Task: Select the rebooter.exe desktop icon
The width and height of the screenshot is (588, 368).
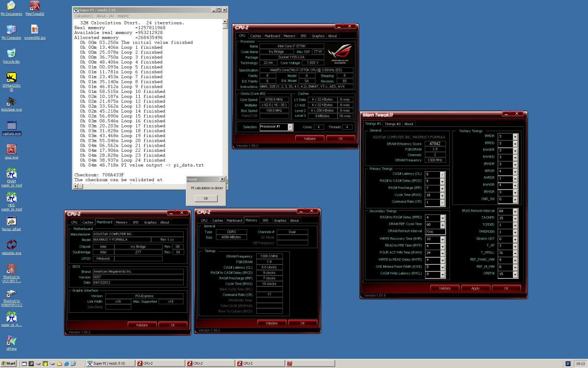Action: tap(11, 247)
